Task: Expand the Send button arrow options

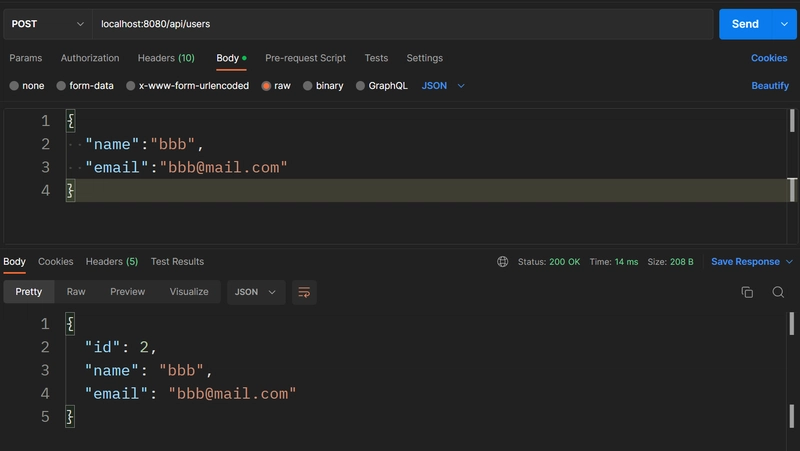Action: click(x=784, y=24)
